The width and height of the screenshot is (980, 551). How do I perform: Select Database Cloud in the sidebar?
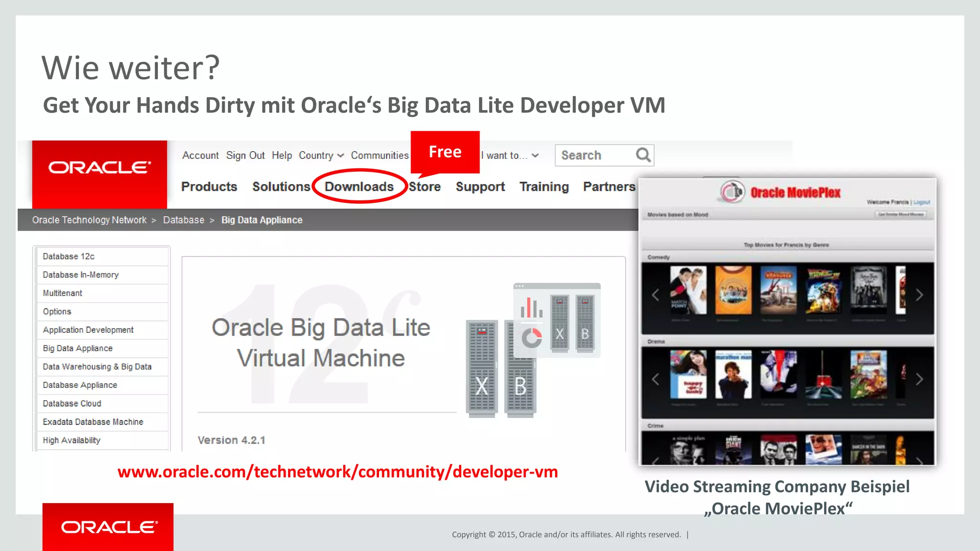point(102,404)
